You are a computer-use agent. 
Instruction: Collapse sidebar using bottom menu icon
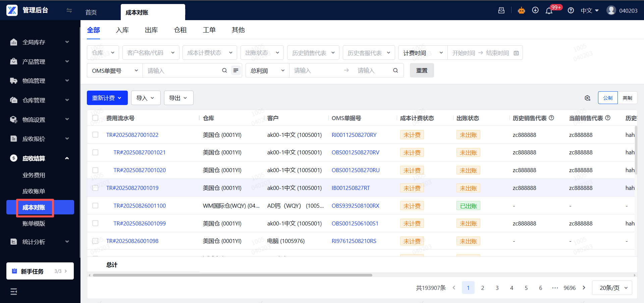pyautogui.click(x=14, y=292)
